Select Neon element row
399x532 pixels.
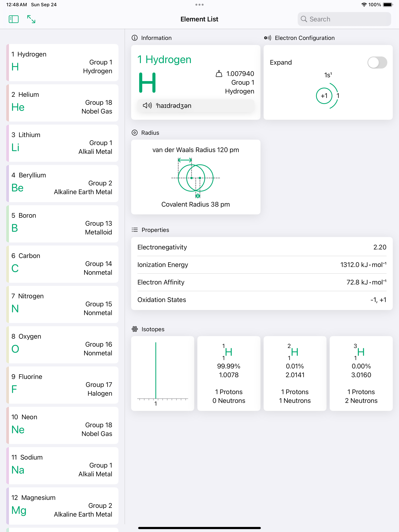62,425
